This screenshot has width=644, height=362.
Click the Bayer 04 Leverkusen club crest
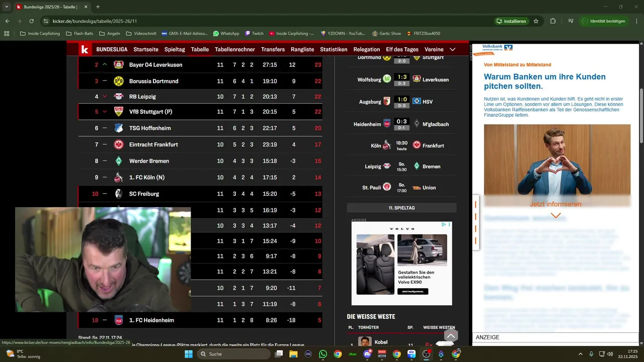(x=118, y=65)
